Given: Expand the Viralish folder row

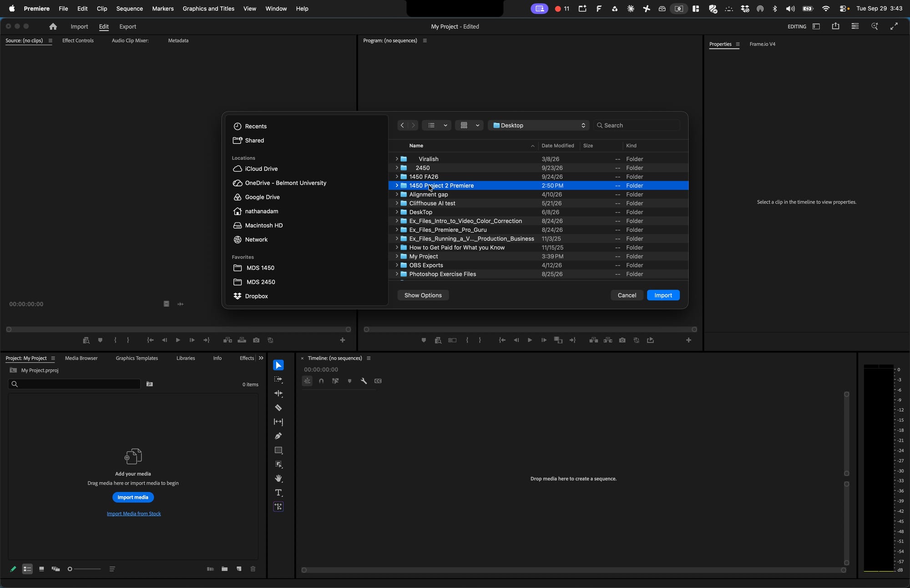Looking at the screenshot, I should point(397,159).
